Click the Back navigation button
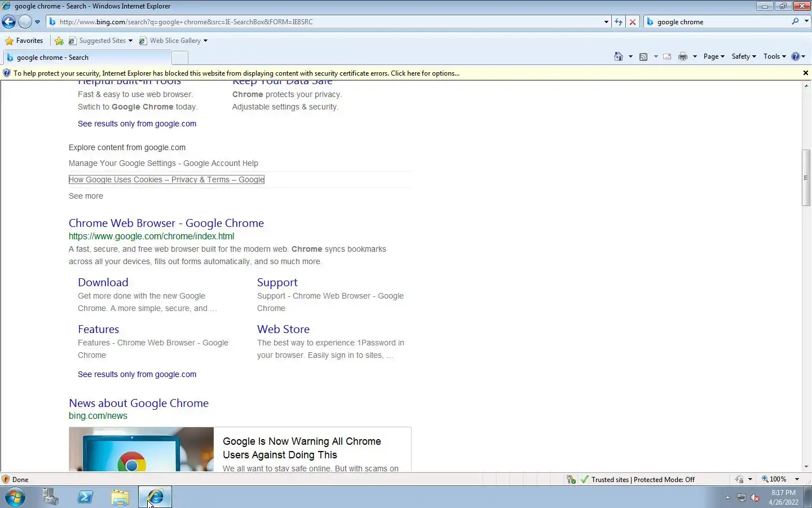Image resolution: width=812 pixels, height=508 pixels. 8,21
